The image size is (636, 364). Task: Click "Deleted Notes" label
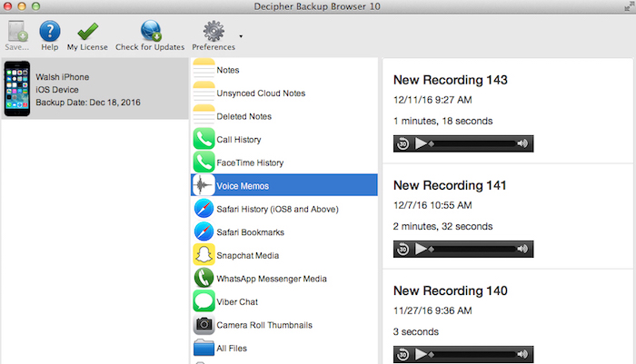click(243, 116)
